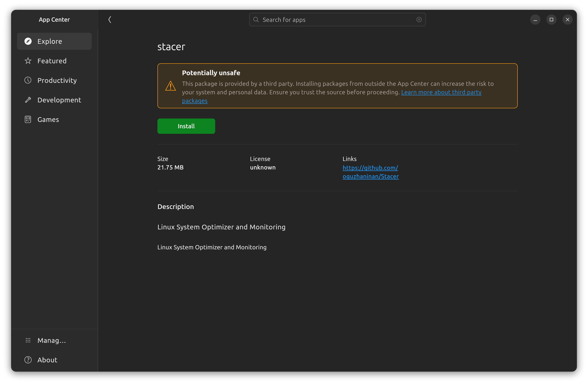
Task: Click the GitHub Stacer repository link
Action: [x=370, y=171]
